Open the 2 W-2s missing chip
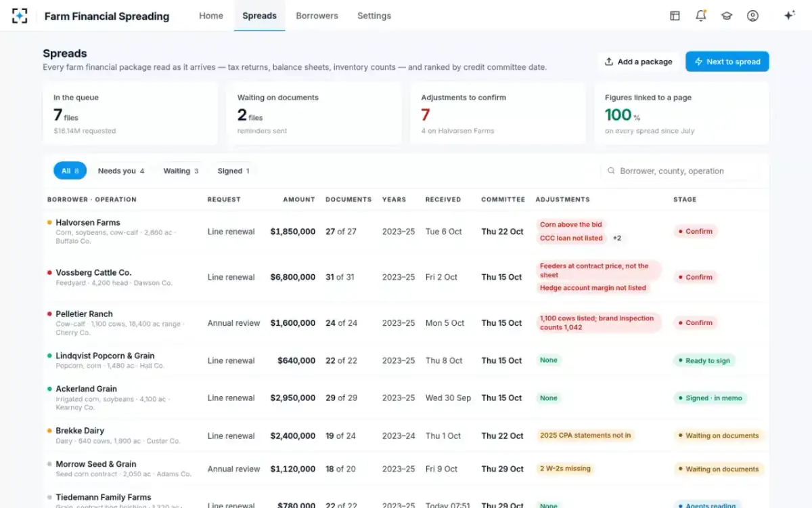 (x=565, y=469)
